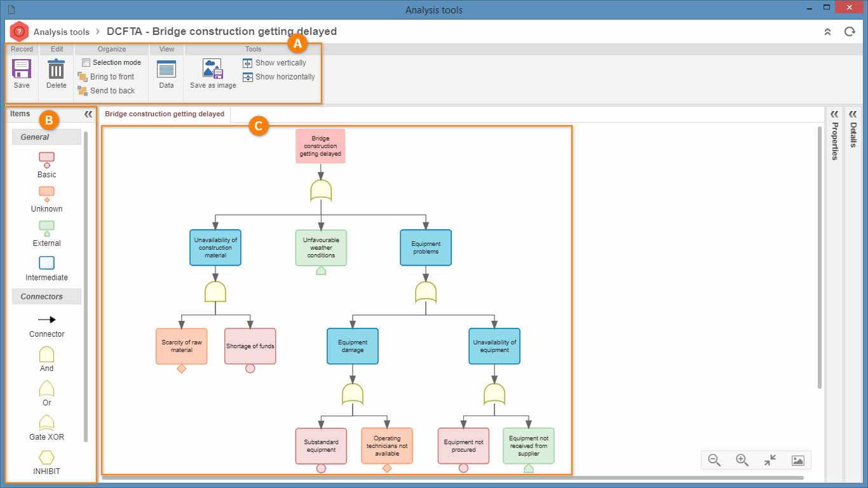Viewport: 868px width, 488px height.
Task: Pick the External event item
Action: tap(47, 233)
